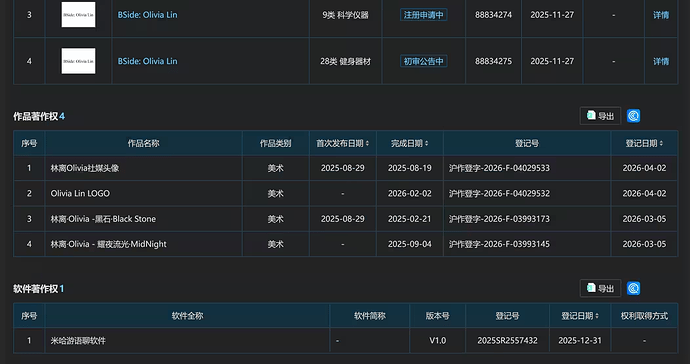
Task: Click the 注册申请中 status tag
Action: point(423,15)
